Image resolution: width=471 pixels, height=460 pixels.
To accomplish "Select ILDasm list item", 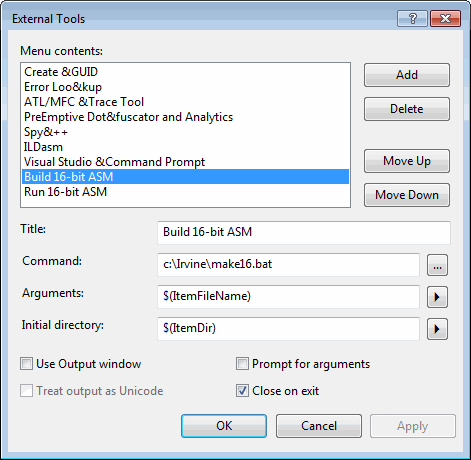I will pyautogui.click(x=185, y=147).
